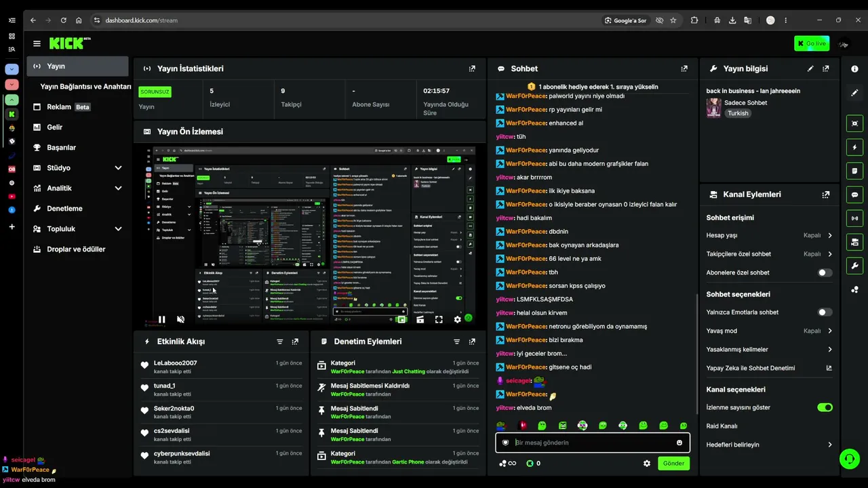Pop out the Yayın bilgisi panel
Viewport: 868px width, 488px height.
point(825,68)
